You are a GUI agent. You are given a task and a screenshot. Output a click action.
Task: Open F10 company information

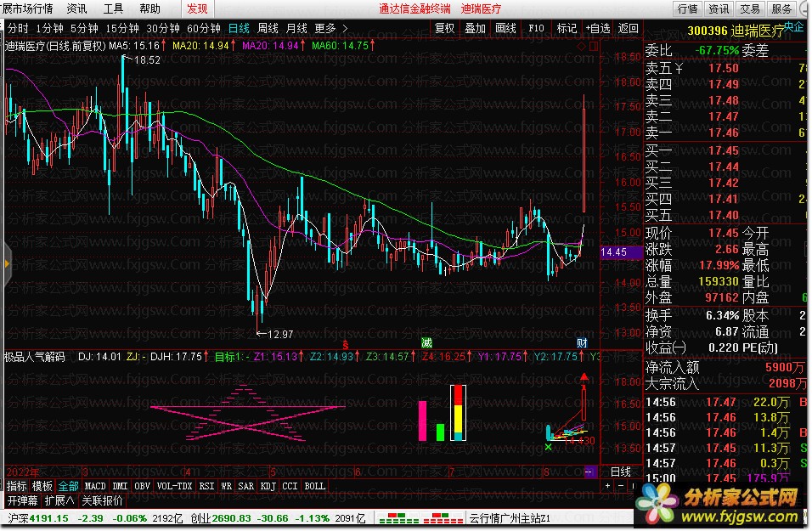tap(536, 29)
